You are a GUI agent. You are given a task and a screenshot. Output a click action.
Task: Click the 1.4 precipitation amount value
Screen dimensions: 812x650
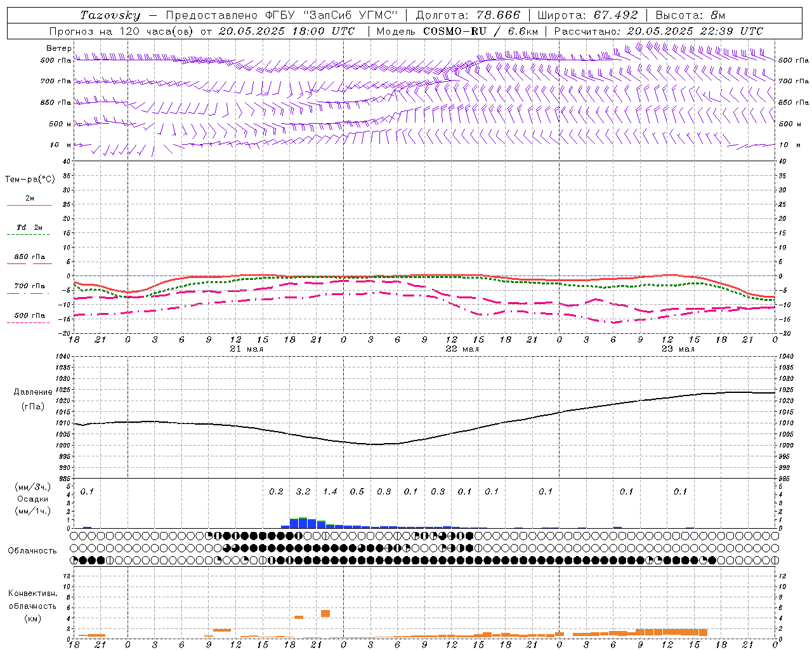tap(330, 491)
